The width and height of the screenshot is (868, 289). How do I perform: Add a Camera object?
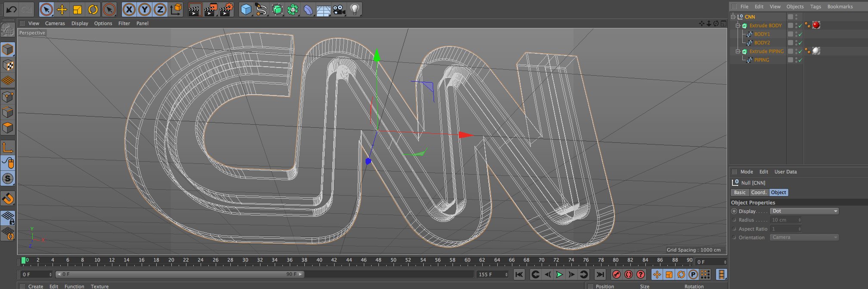tap(339, 9)
